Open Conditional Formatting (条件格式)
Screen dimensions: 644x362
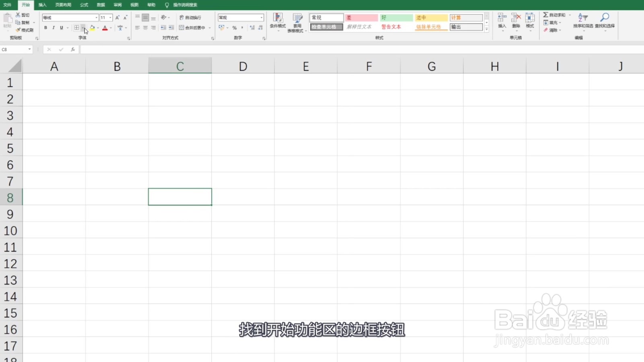[278, 22]
